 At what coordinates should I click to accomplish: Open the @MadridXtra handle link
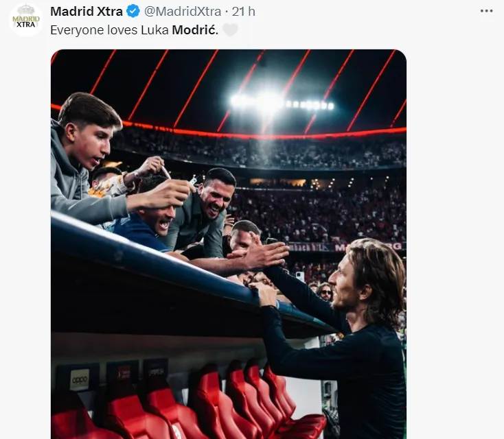click(x=183, y=12)
